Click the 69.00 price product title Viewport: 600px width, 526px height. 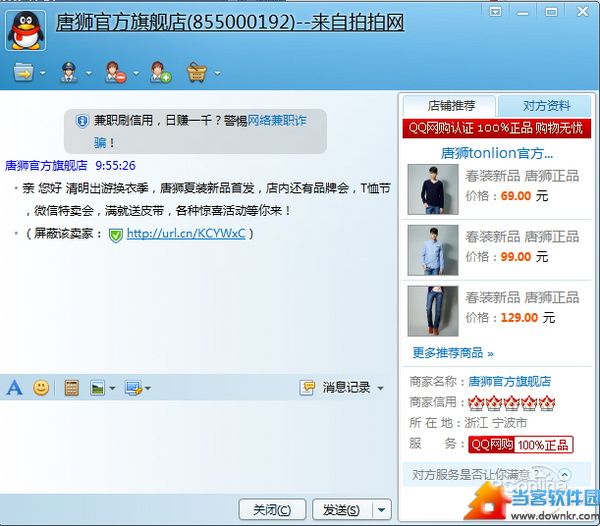coord(522,176)
